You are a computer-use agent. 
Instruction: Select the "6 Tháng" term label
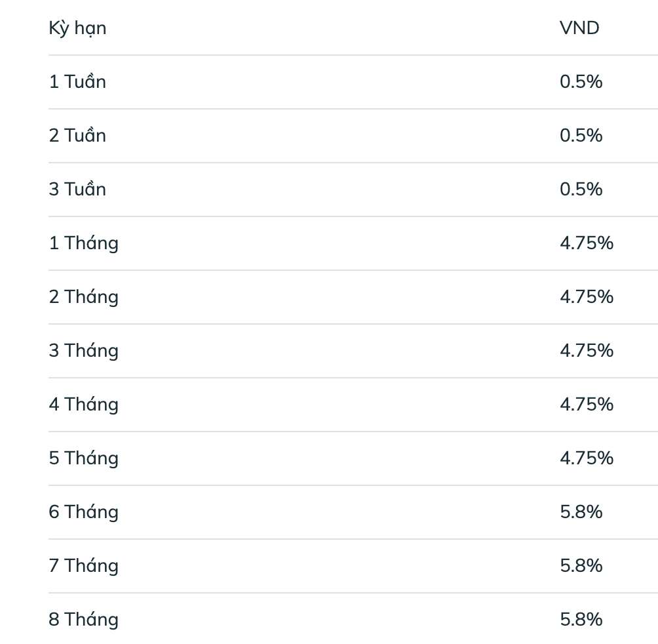pos(83,512)
